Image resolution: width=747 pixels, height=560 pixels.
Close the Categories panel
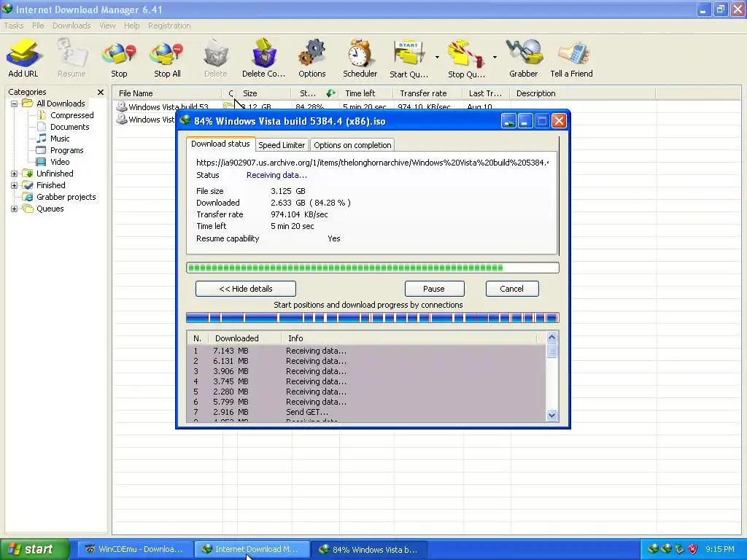point(101,93)
